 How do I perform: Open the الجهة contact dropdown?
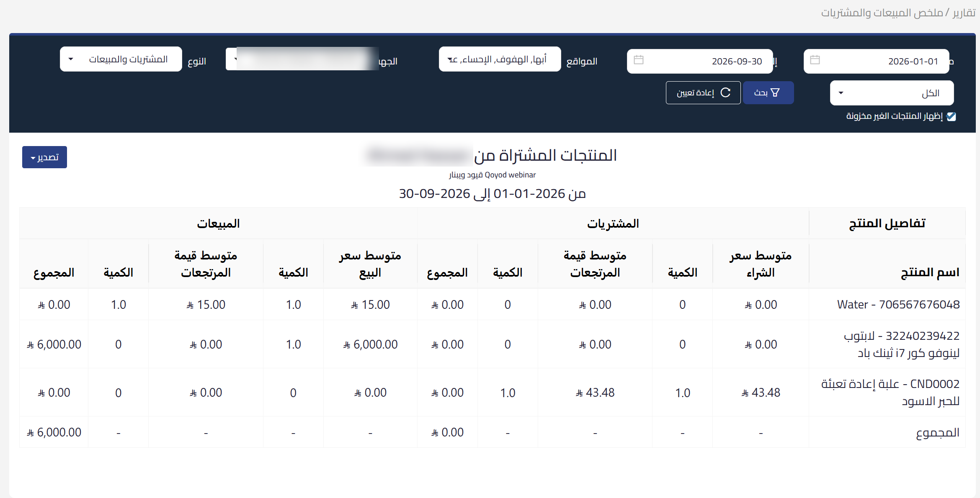302,59
